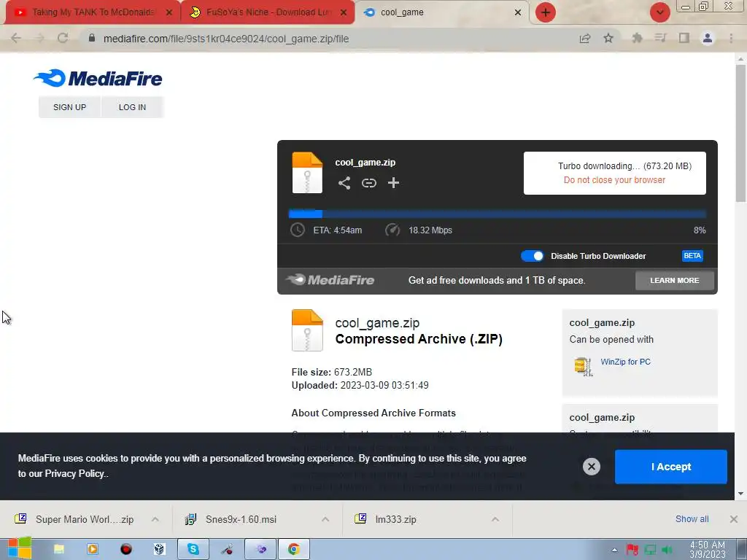Open the Windows Start menu
Screen dimensions: 747x560
click(20, 549)
